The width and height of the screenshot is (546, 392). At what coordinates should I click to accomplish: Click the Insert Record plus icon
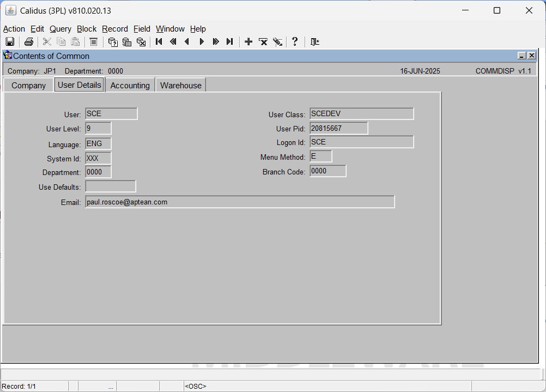(x=248, y=42)
